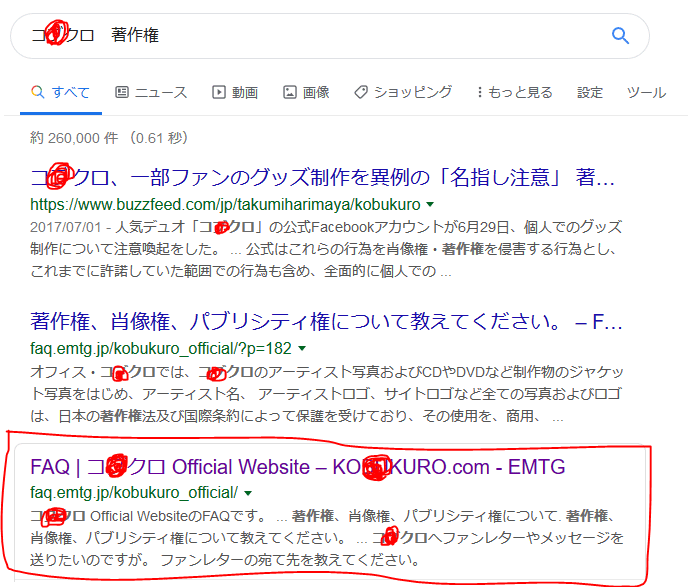
Task: Click the three-dot icon before もっと見る
Action: (480, 92)
